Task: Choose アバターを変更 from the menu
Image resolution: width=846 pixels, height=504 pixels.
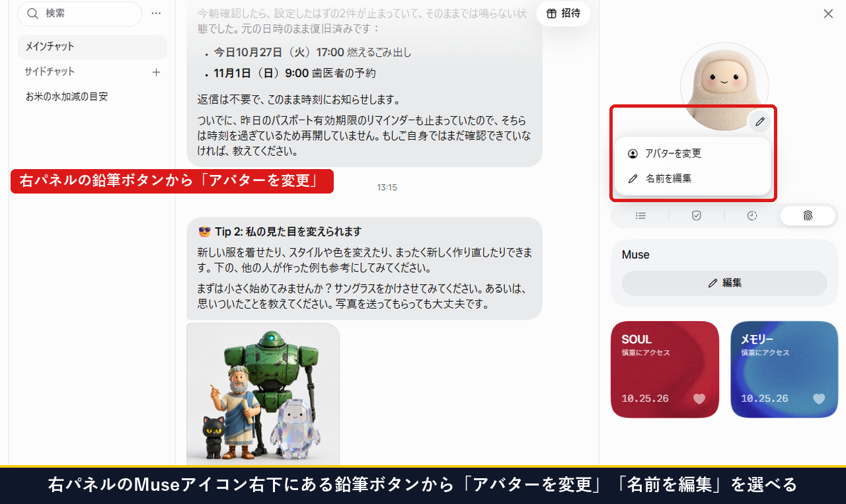Action: coord(693,153)
